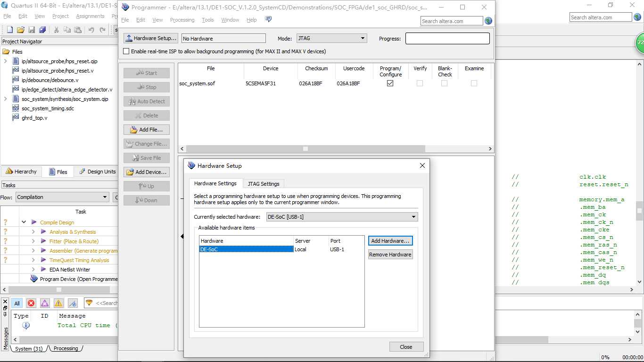This screenshot has height=362, width=644.
Task: Click the Programmer Progress bar
Action: (x=447, y=38)
